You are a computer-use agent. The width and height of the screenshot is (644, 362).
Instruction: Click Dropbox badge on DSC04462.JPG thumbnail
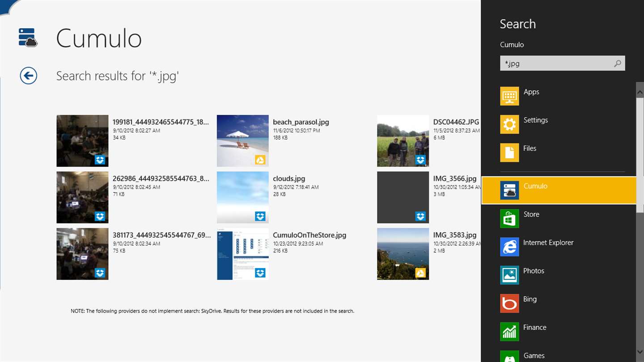coord(420,160)
